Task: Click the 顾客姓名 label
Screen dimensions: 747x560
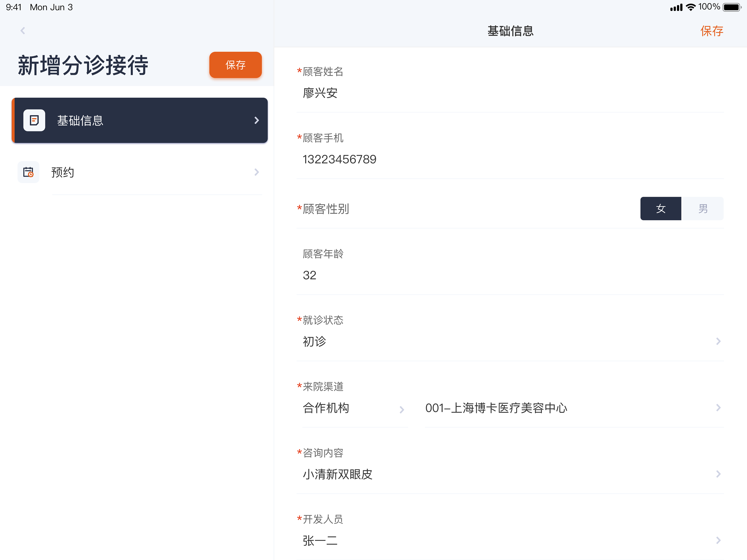Action: [x=323, y=72]
